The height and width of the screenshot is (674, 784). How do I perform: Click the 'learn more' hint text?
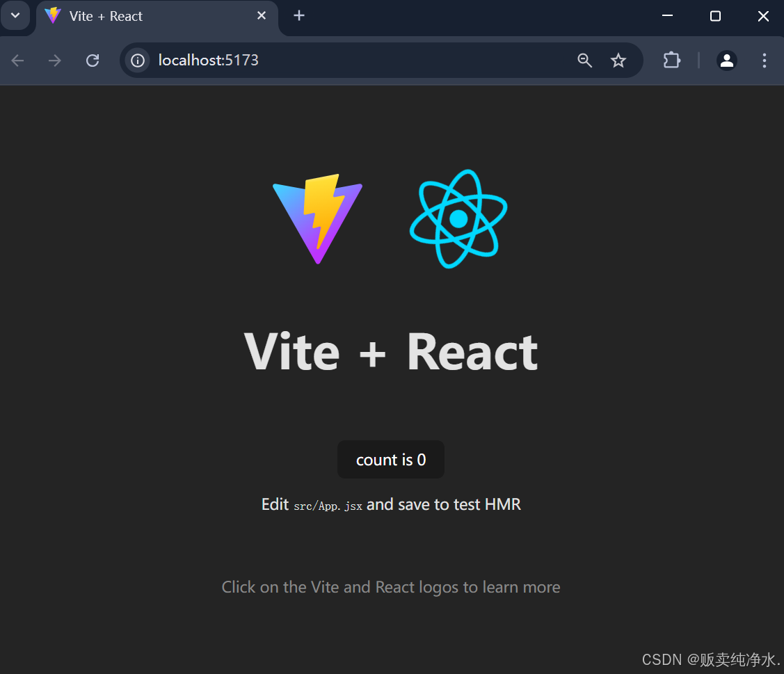(x=391, y=587)
